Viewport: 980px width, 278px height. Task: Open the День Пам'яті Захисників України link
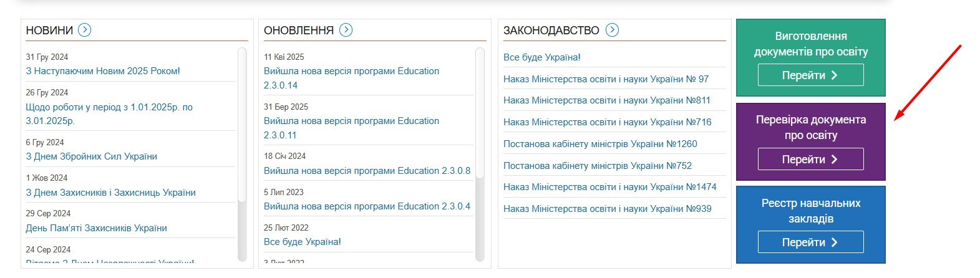(96, 228)
